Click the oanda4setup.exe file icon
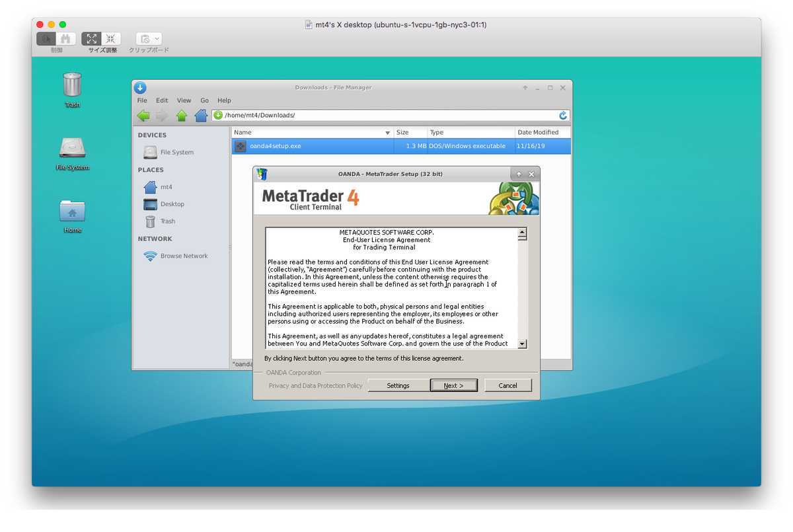Viewport: 793px width, 532px height. click(241, 146)
